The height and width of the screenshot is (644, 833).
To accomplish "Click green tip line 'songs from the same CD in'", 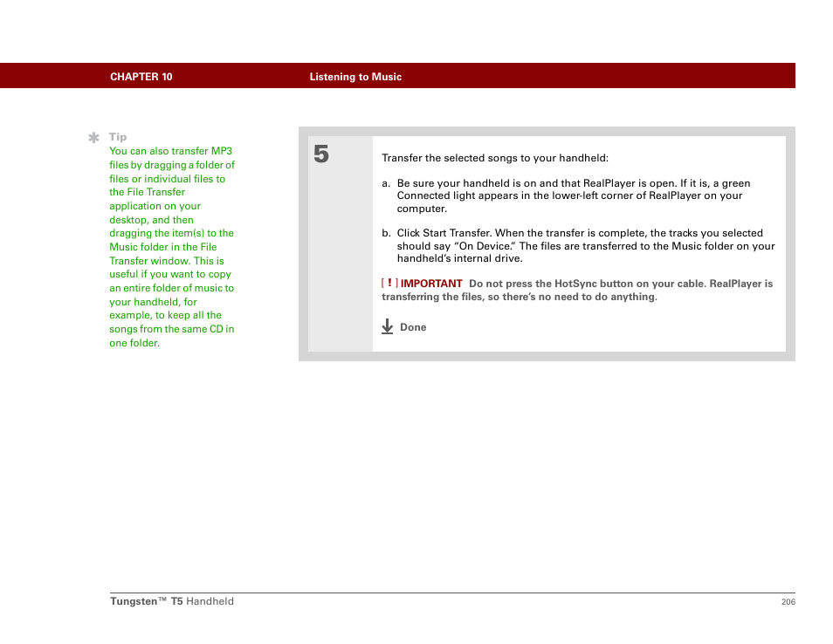I will pos(172,329).
